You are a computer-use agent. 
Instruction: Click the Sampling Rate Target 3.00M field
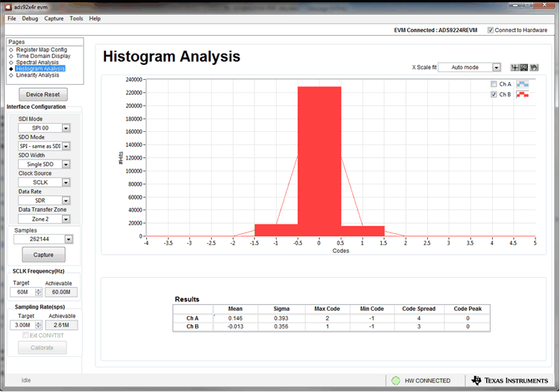[x=23, y=325]
